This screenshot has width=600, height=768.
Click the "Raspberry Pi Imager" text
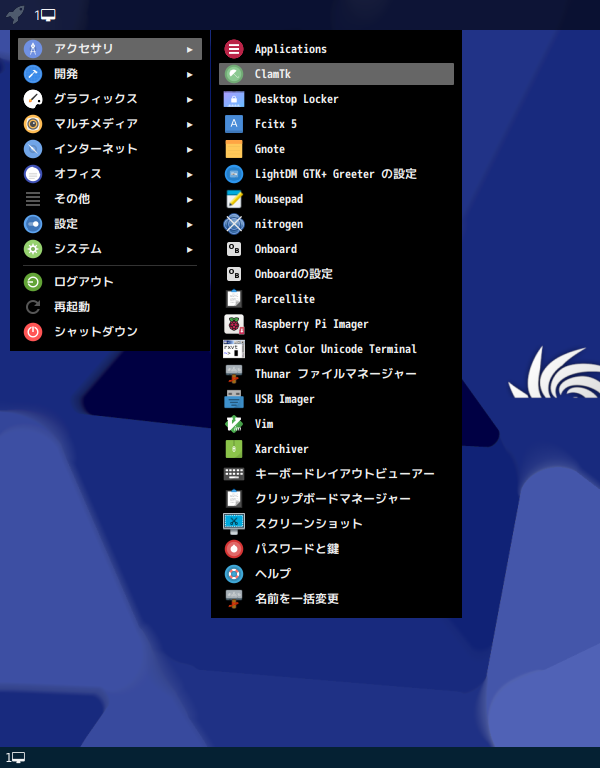[312, 324]
